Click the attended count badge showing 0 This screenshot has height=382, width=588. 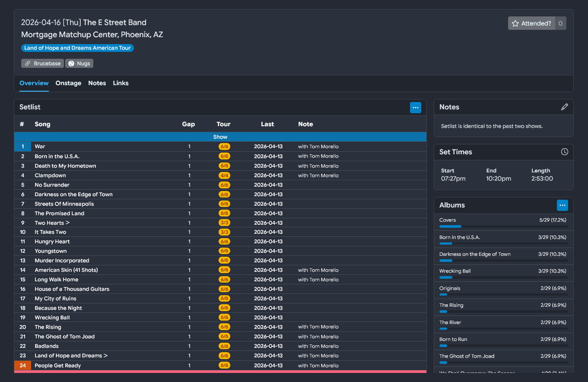pyautogui.click(x=560, y=24)
